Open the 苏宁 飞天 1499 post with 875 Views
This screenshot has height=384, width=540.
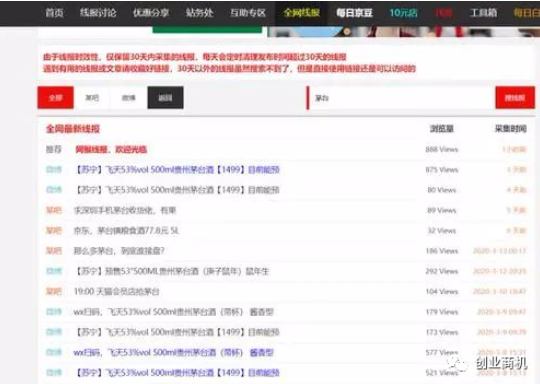click(177, 170)
